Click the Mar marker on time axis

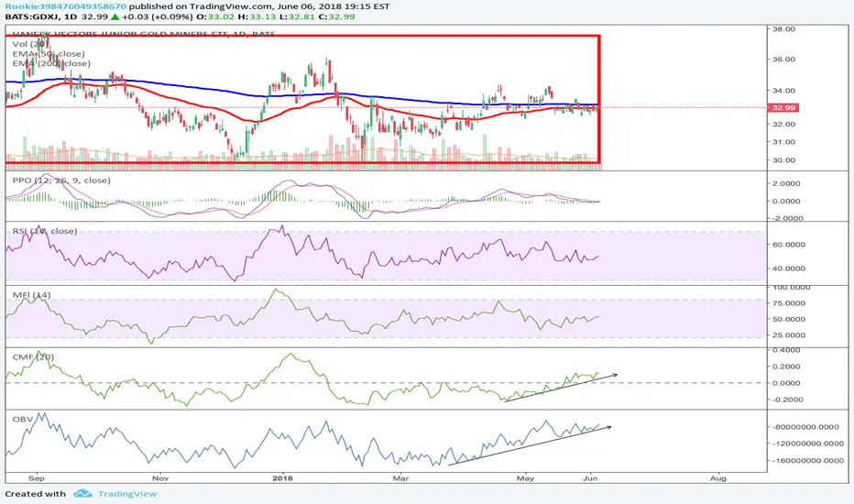(x=400, y=478)
